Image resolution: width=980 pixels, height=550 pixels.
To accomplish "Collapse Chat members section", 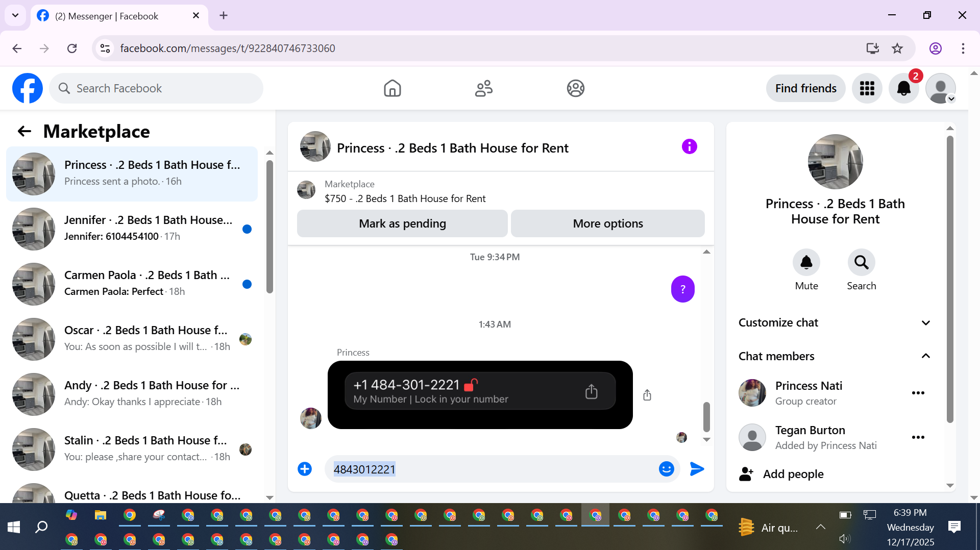I will click(834, 356).
